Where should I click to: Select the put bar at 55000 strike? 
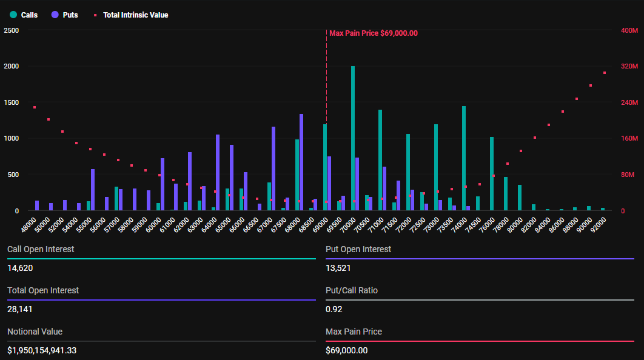[x=93, y=190]
